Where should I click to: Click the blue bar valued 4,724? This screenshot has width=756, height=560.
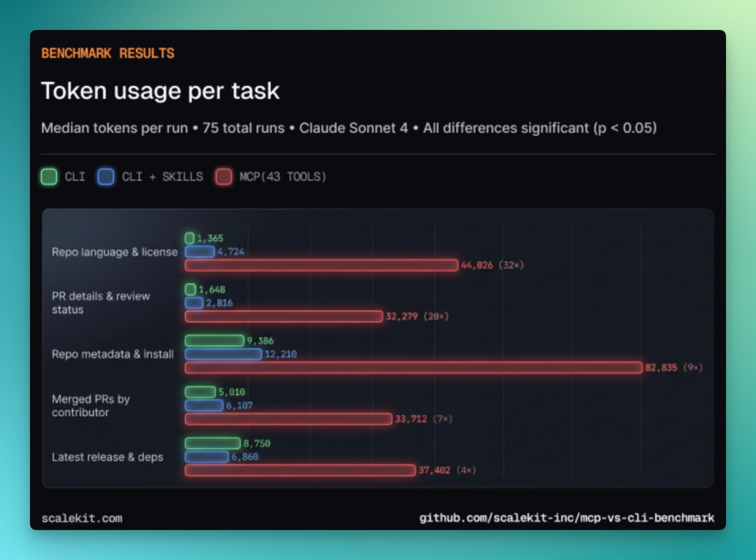[199, 252]
